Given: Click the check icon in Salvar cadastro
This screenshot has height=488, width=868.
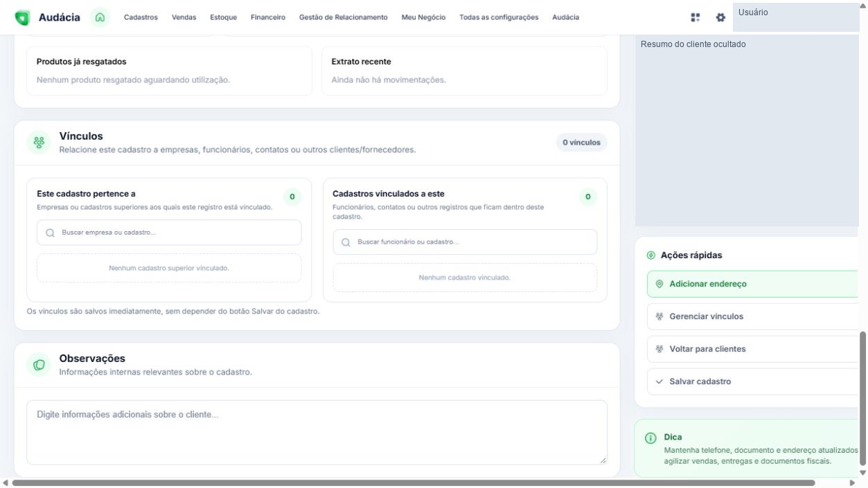Looking at the screenshot, I should [x=659, y=381].
